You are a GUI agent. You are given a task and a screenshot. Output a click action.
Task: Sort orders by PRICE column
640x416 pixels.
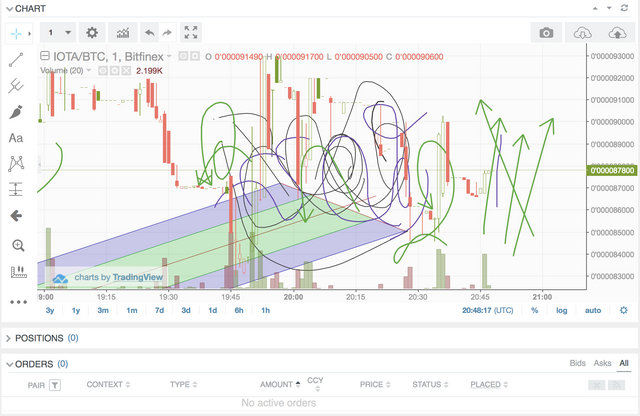click(375, 384)
